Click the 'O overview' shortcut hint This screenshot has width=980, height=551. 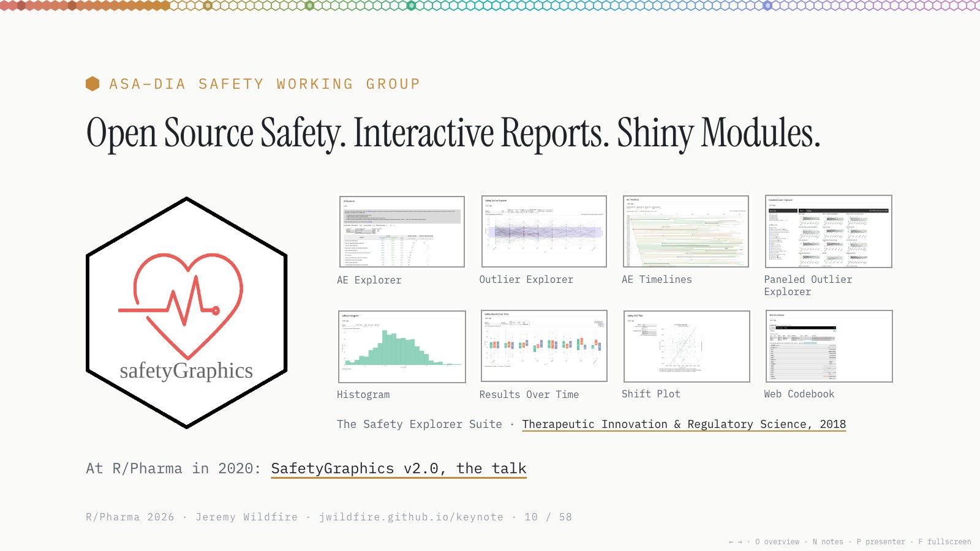[777, 542]
